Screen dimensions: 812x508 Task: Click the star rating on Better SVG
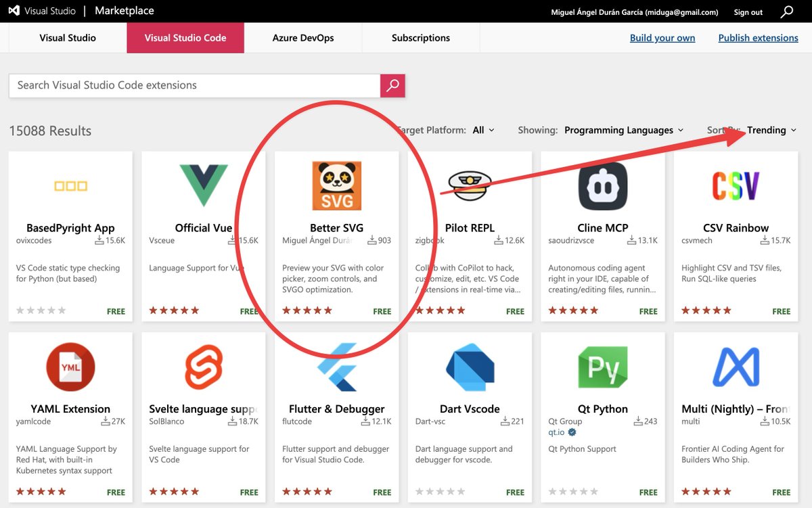coord(307,310)
